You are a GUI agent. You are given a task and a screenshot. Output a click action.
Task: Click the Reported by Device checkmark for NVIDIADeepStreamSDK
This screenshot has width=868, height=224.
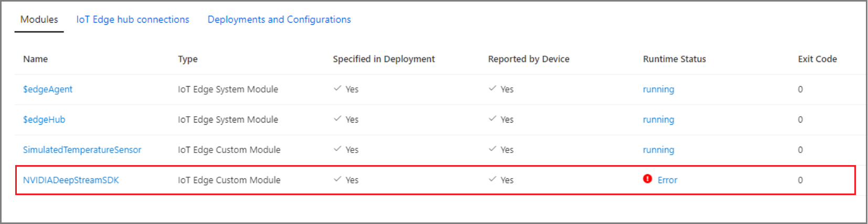[492, 179]
